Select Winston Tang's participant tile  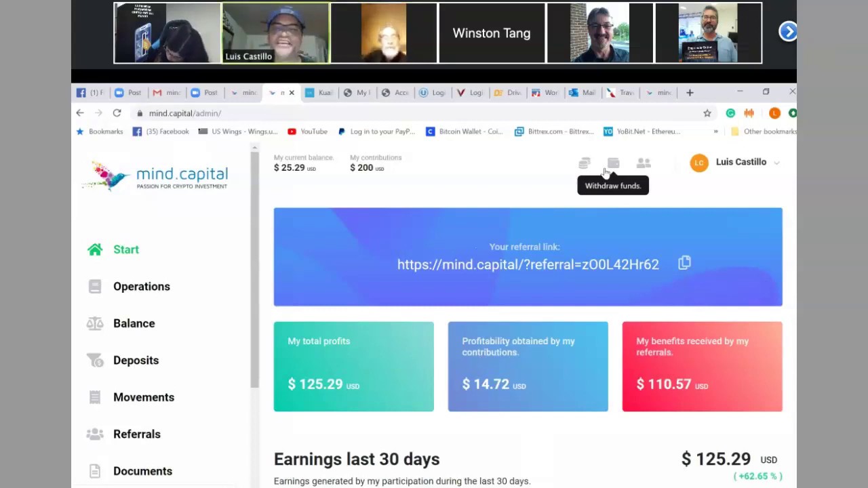tap(492, 33)
